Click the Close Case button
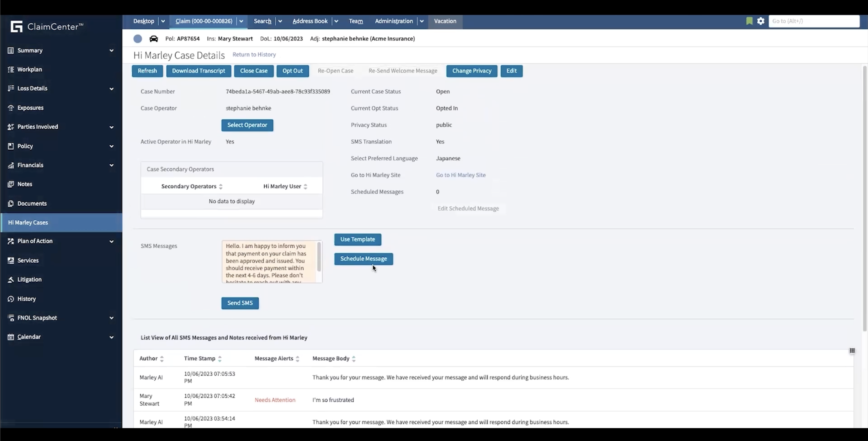The height and width of the screenshot is (441, 868). tap(254, 71)
